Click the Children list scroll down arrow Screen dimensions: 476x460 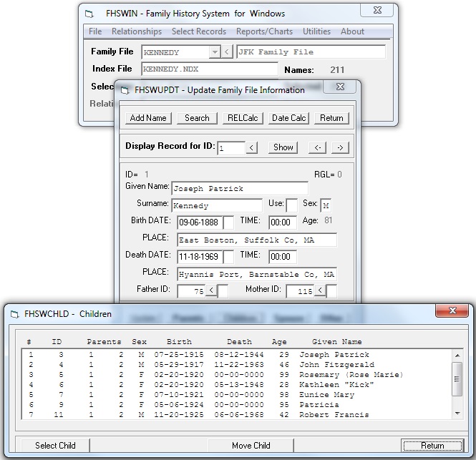pyautogui.click(x=457, y=413)
